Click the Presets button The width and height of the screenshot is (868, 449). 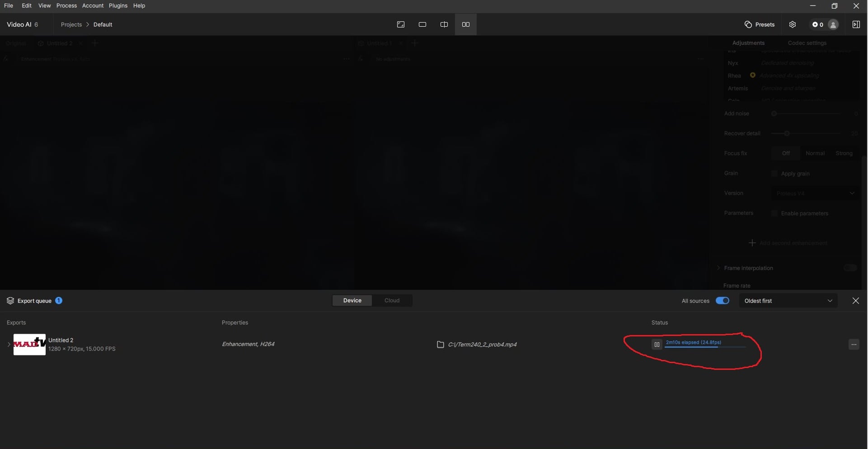pos(759,24)
